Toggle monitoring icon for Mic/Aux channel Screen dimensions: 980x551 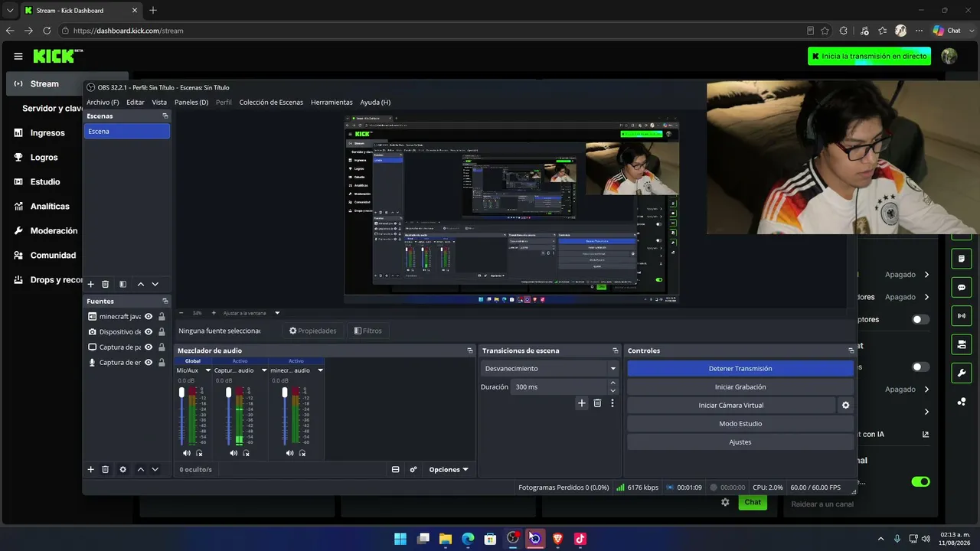pyautogui.click(x=199, y=453)
